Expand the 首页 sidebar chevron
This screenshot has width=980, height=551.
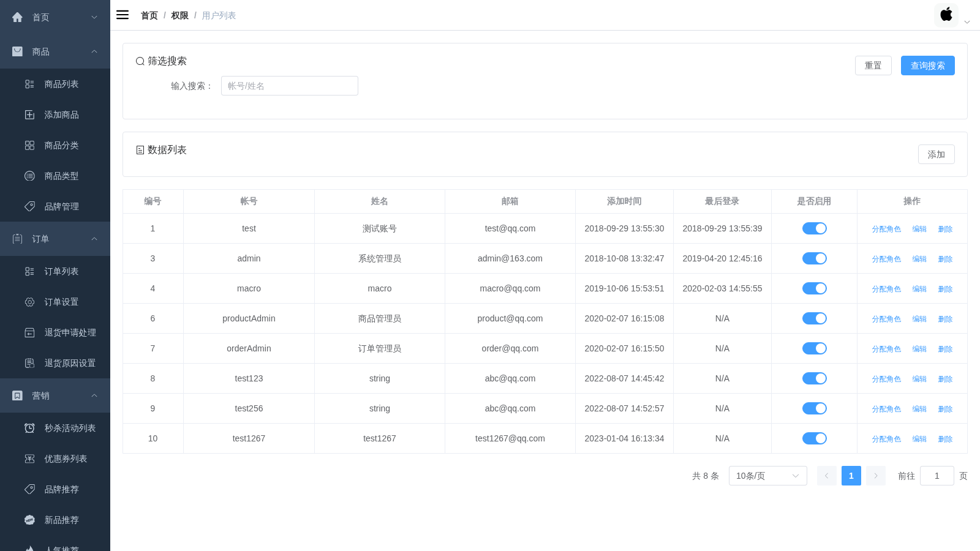point(94,17)
